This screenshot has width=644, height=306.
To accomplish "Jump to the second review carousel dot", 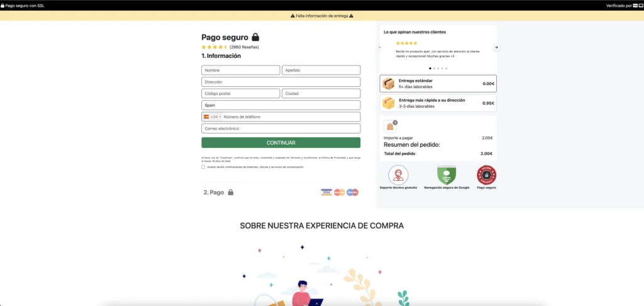I will tap(434, 68).
